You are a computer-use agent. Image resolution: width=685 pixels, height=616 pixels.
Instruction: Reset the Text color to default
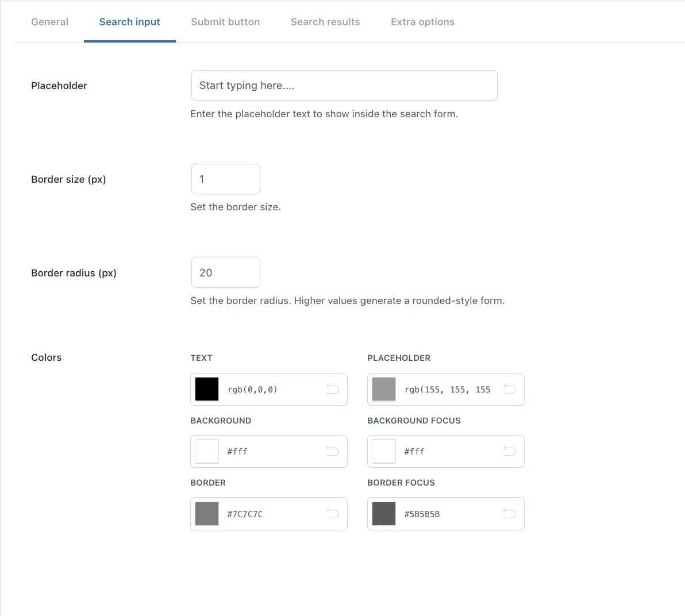click(332, 389)
